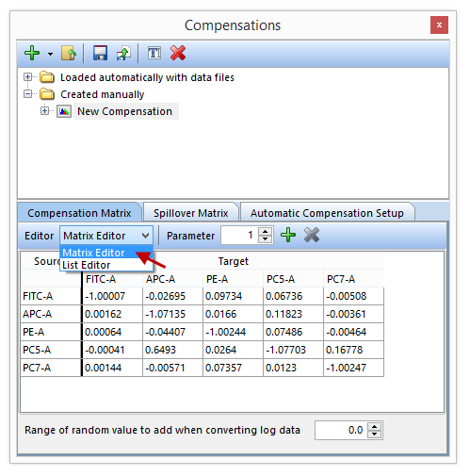Click the cell with value 0.06736
Image resolution: width=470 pixels, height=476 pixels.
coord(293,296)
